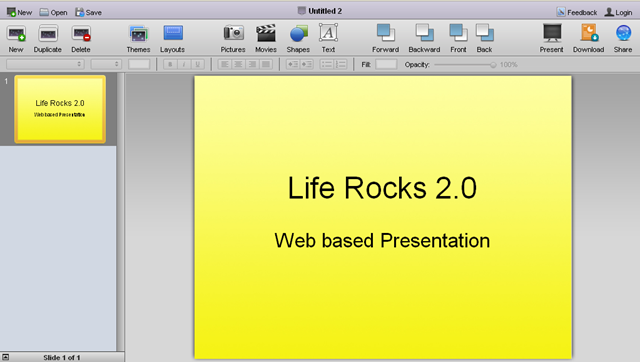Screen dimensions: 640x362
Task: Save the presentation
Action: [88, 12]
